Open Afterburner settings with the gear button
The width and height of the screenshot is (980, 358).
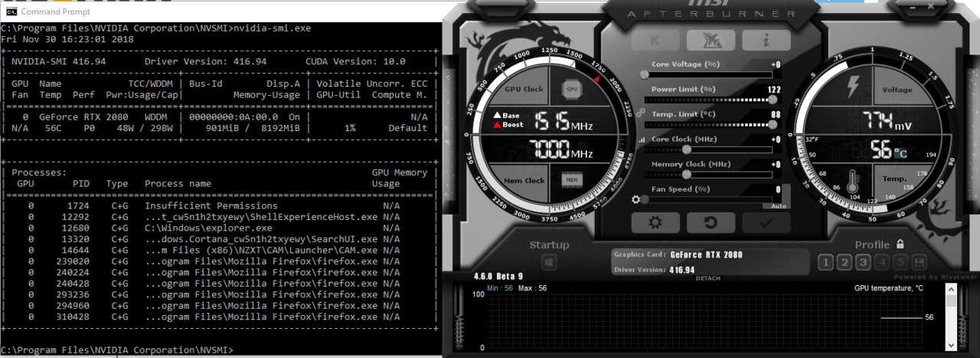tap(655, 222)
